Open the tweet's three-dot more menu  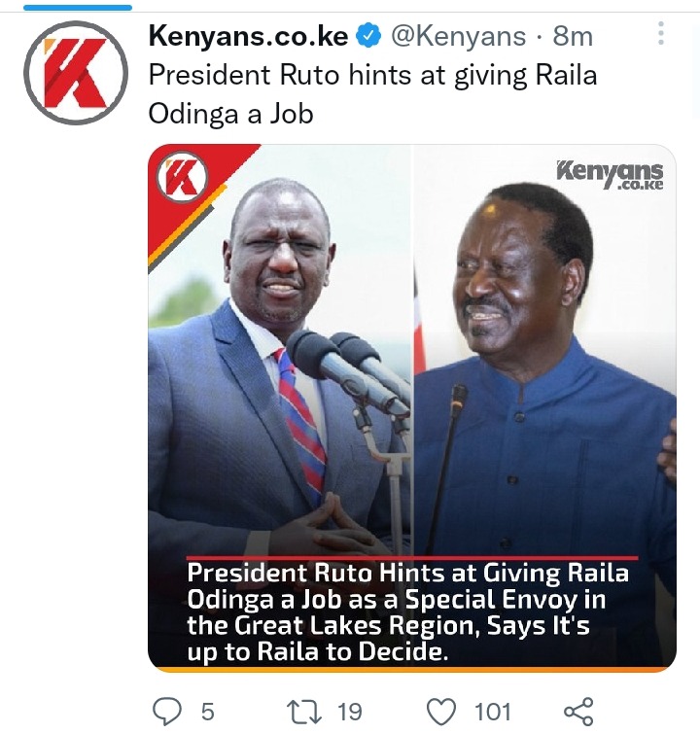[x=661, y=33]
